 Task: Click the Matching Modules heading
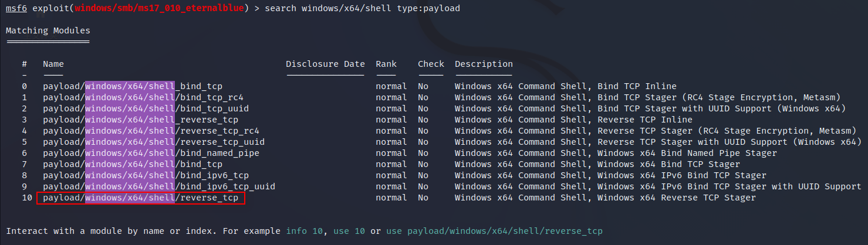pyautogui.click(x=48, y=30)
